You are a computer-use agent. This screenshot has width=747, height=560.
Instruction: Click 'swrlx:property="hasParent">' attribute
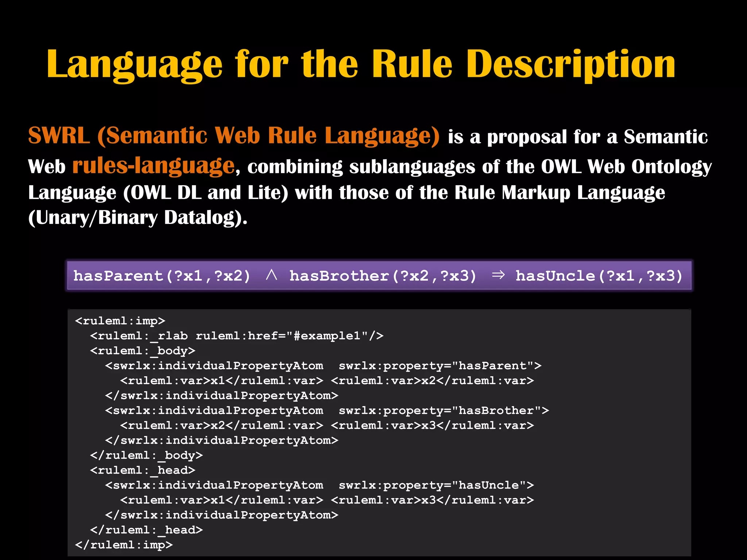pos(440,366)
